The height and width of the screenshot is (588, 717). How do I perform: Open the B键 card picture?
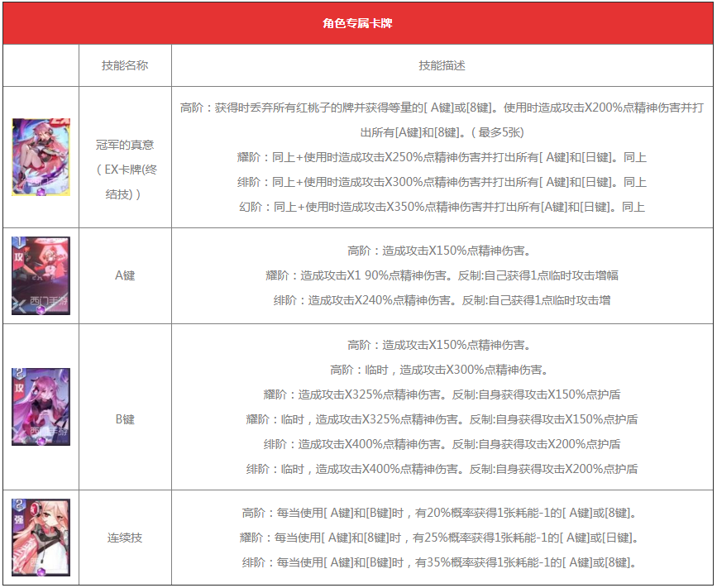(41, 407)
